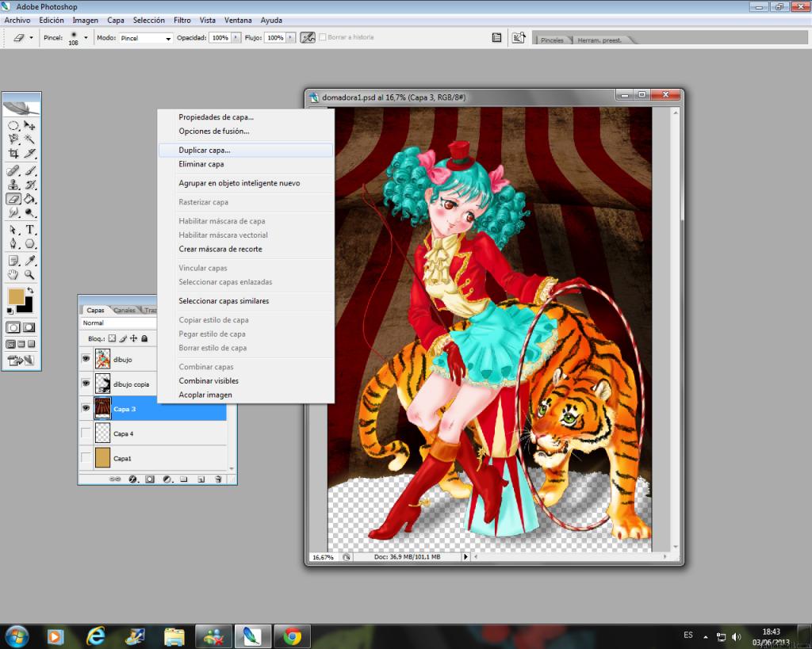The width and height of the screenshot is (812, 649).
Task: Create a new layer from Layers panel
Action: (x=201, y=479)
